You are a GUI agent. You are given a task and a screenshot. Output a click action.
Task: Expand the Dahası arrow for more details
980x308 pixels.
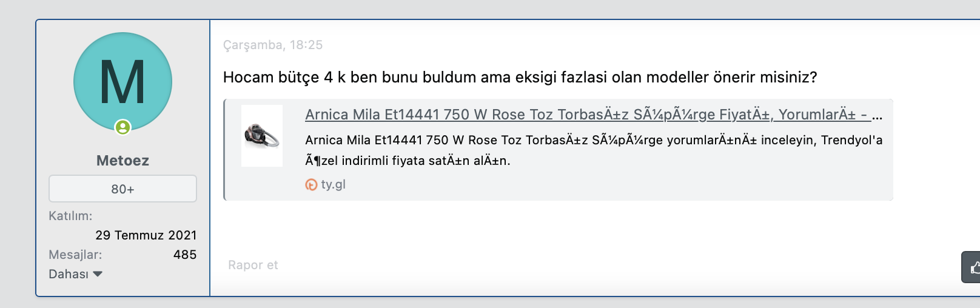pyautogui.click(x=98, y=274)
